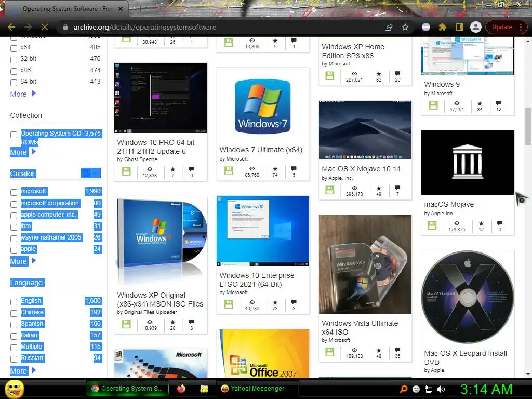
Task: Click the network tray icon
Action: (429, 389)
